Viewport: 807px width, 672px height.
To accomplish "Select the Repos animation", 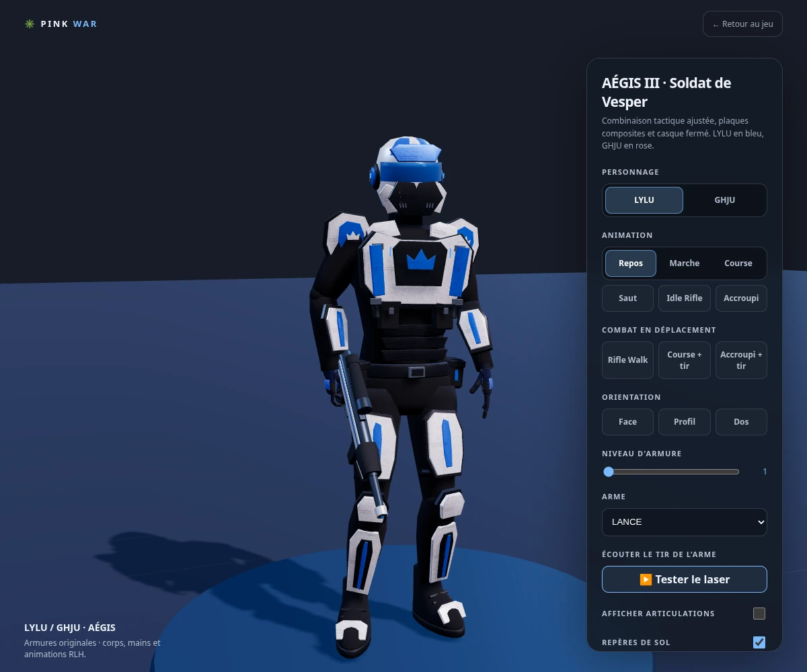I will coord(631,263).
